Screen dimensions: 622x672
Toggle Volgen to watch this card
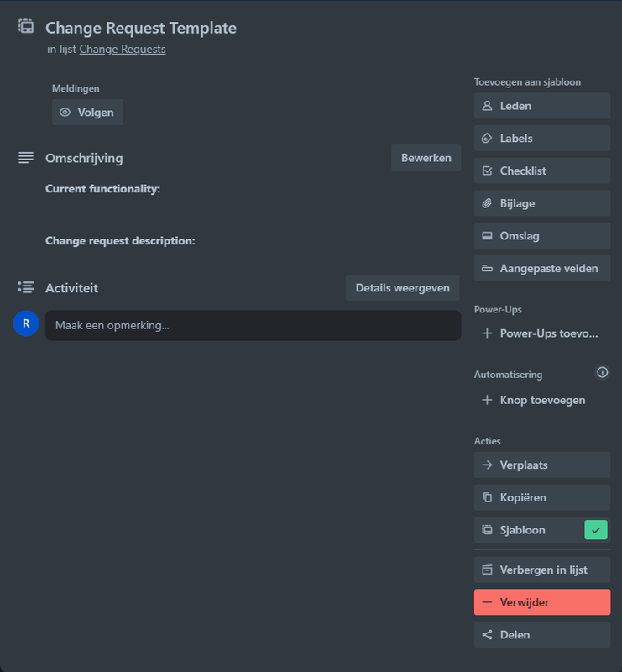[87, 112]
